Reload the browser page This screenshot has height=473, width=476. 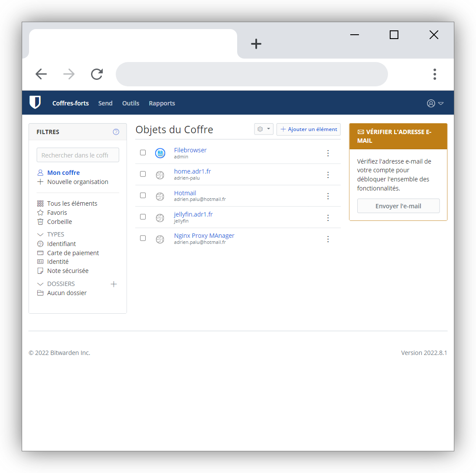click(x=97, y=74)
